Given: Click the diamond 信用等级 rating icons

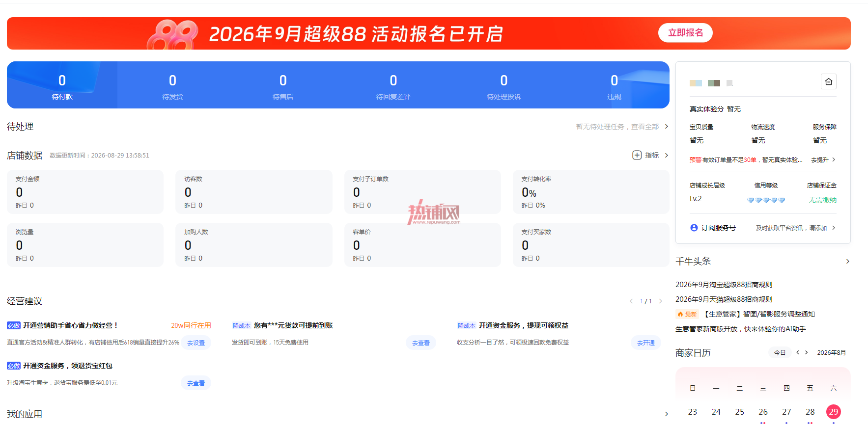Looking at the screenshot, I should [x=766, y=200].
